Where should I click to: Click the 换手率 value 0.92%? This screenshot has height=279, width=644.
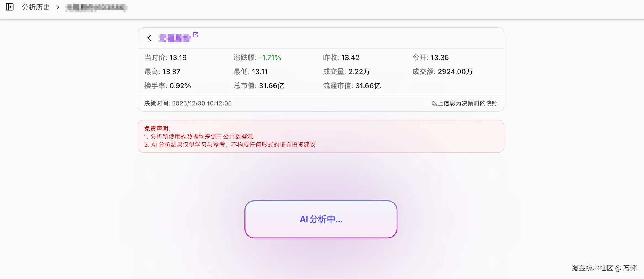pyautogui.click(x=180, y=85)
